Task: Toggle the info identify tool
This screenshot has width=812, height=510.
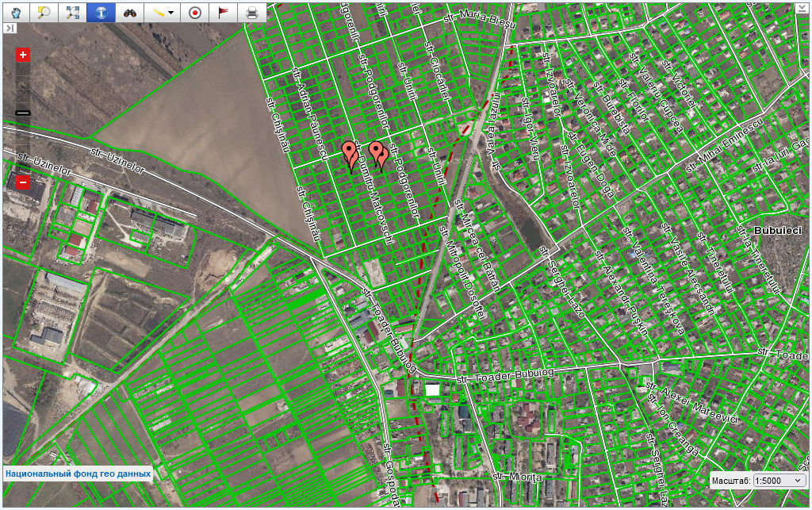Action: 101,13
